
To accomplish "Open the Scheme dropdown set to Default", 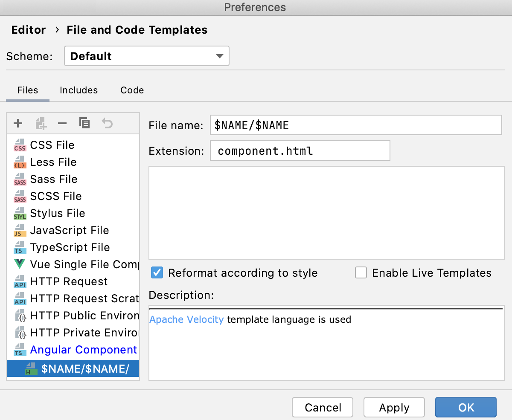I will coord(147,56).
